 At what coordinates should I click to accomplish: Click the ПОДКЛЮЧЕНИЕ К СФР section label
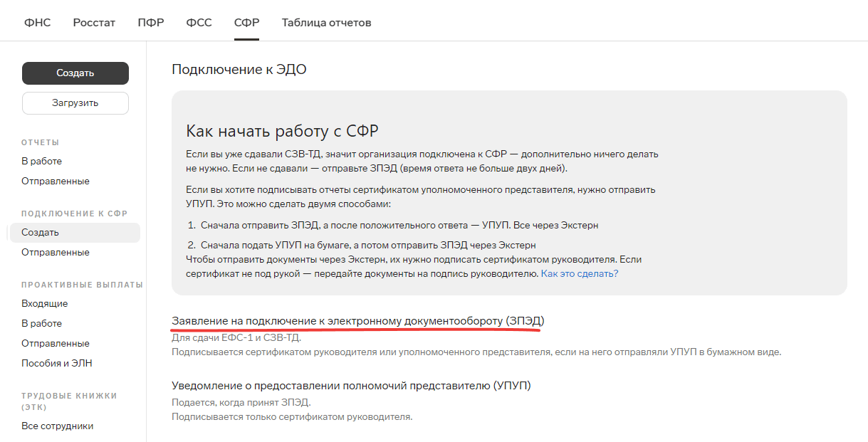click(x=75, y=214)
